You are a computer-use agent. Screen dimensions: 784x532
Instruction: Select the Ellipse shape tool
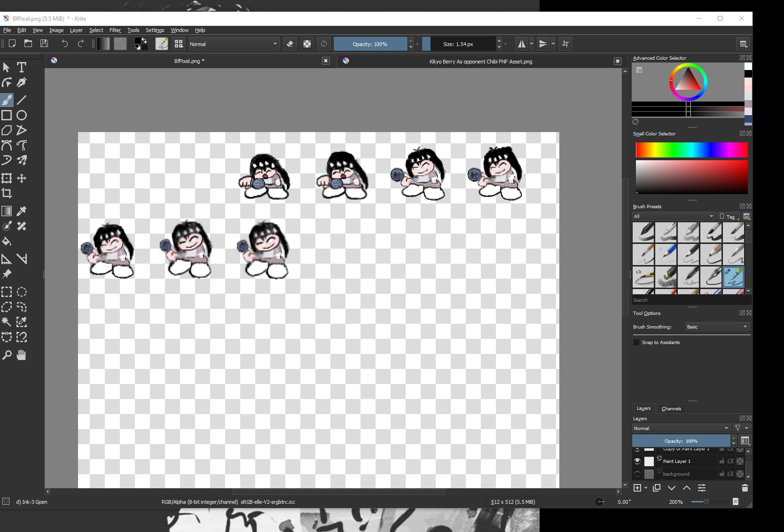click(22, 115)
